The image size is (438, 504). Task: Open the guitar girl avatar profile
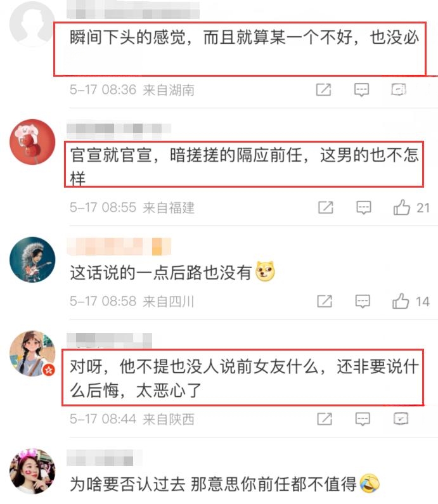pyautogui.click(x=32, y=260)
